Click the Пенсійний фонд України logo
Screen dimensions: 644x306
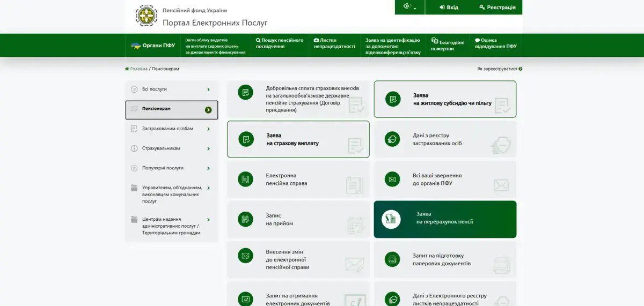147,16
